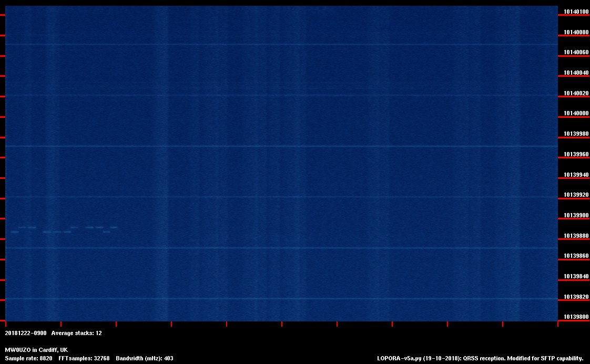The image size is (590, 364).
Task: Click the 10140100 frequency label
Action: coord(576,12)
